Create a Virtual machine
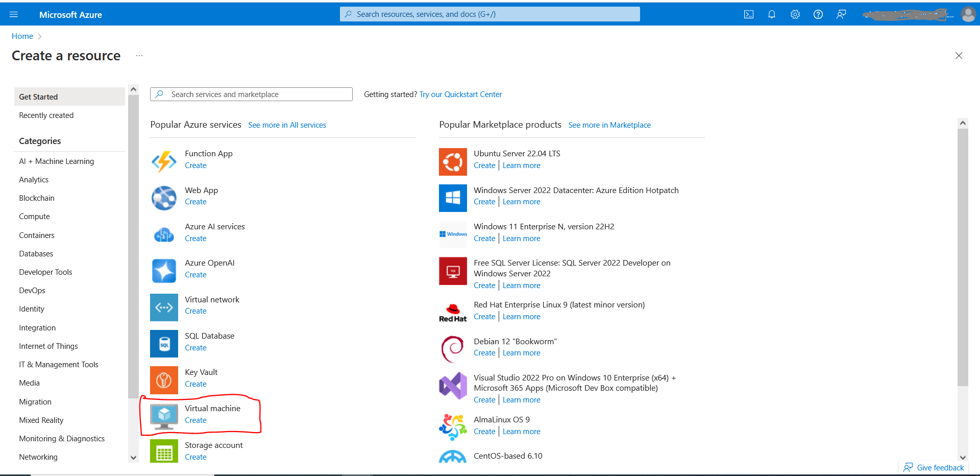This screenshot has height=476, width=980. [195, 420]
